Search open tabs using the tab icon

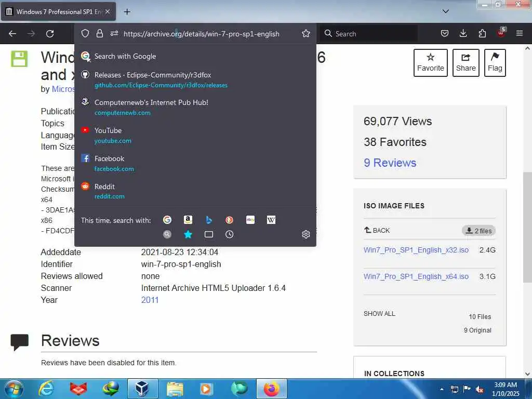click(209, 234)
